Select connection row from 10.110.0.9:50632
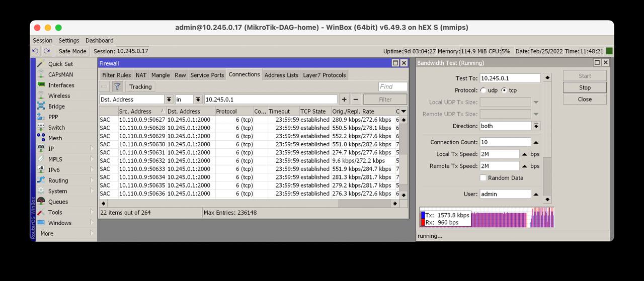 (x=250, y=161)
